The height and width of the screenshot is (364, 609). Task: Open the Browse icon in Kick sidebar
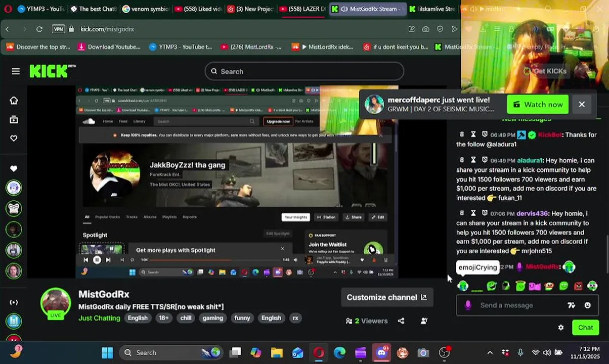click(14, 119)
